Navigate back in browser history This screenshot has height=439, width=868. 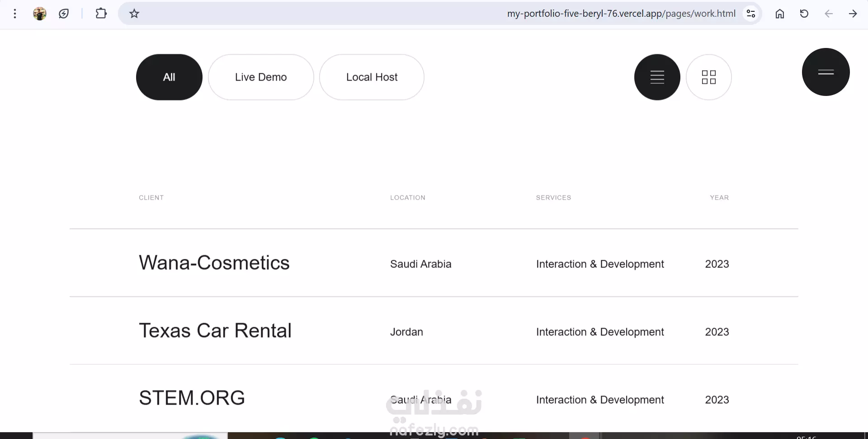(x=829, y=14)
